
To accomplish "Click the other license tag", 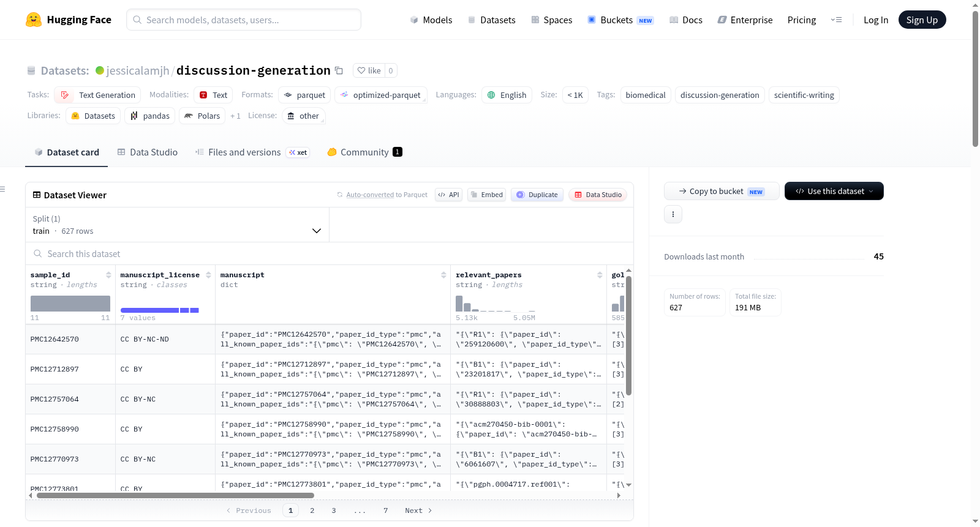I will 304,116.
